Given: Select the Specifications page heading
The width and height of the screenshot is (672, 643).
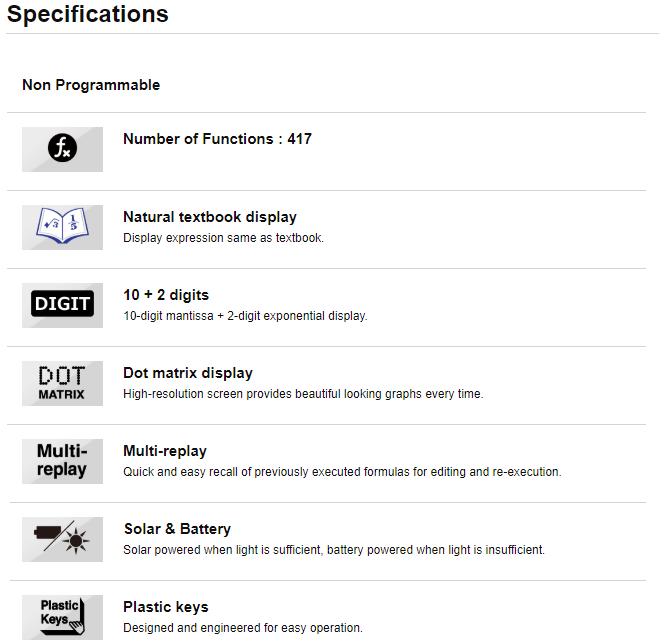Looking at the screenshot, I should (88, 14).
